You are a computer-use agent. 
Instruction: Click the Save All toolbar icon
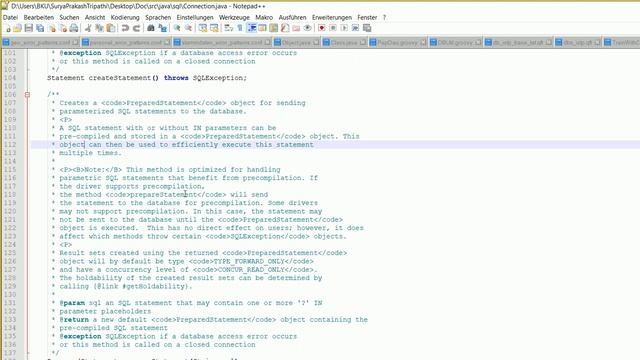coord(40,28)
